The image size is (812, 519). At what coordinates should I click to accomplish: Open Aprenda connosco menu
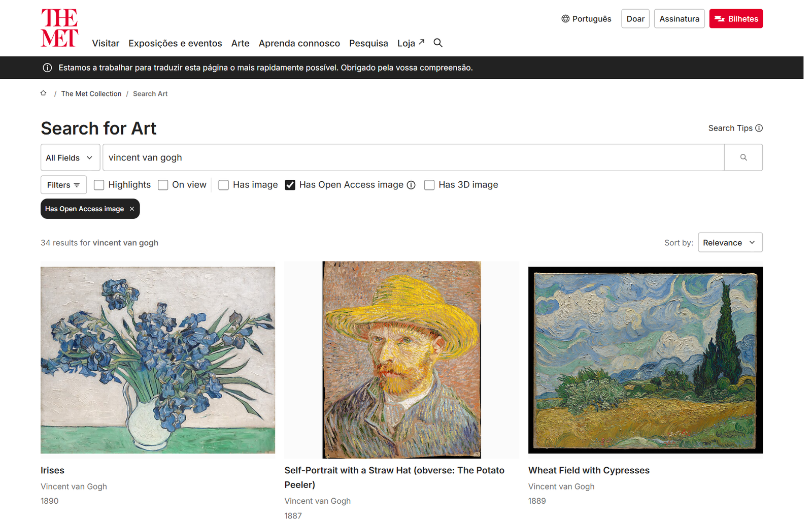[299, 43]
